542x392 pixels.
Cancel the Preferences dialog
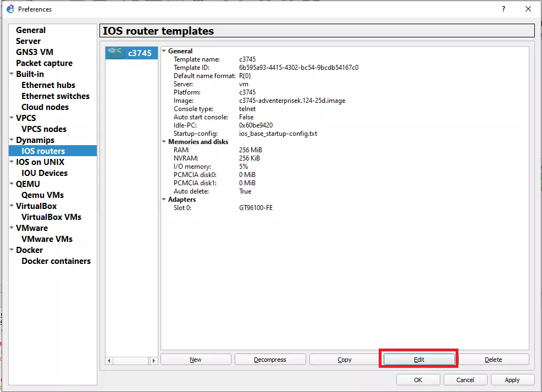pos(465,380)
